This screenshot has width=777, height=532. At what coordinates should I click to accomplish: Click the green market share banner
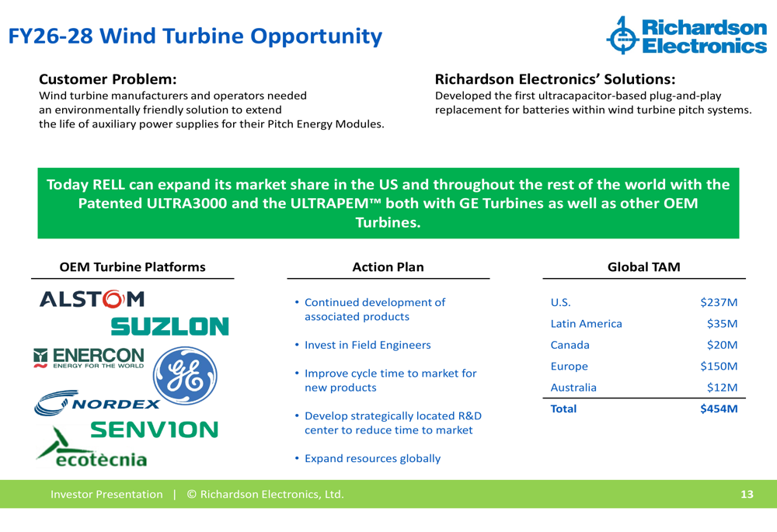[x=388, y=203]
